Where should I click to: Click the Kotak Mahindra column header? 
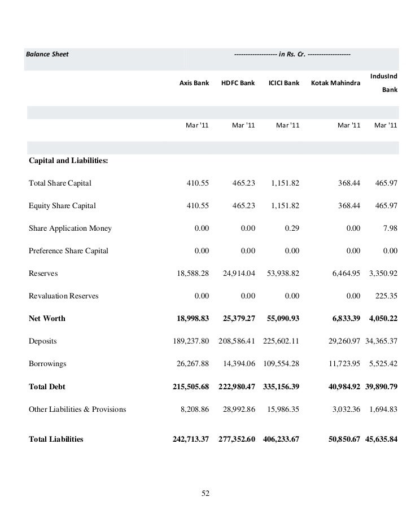(x=335, y=83)
